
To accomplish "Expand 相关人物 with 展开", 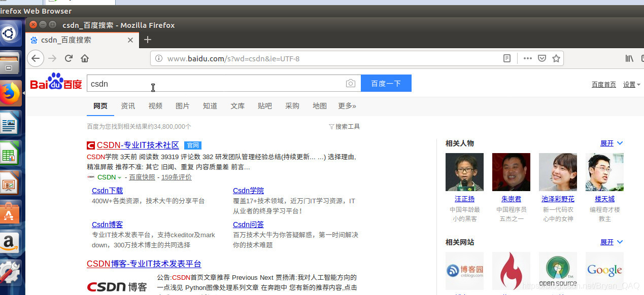I will (612, 143).
